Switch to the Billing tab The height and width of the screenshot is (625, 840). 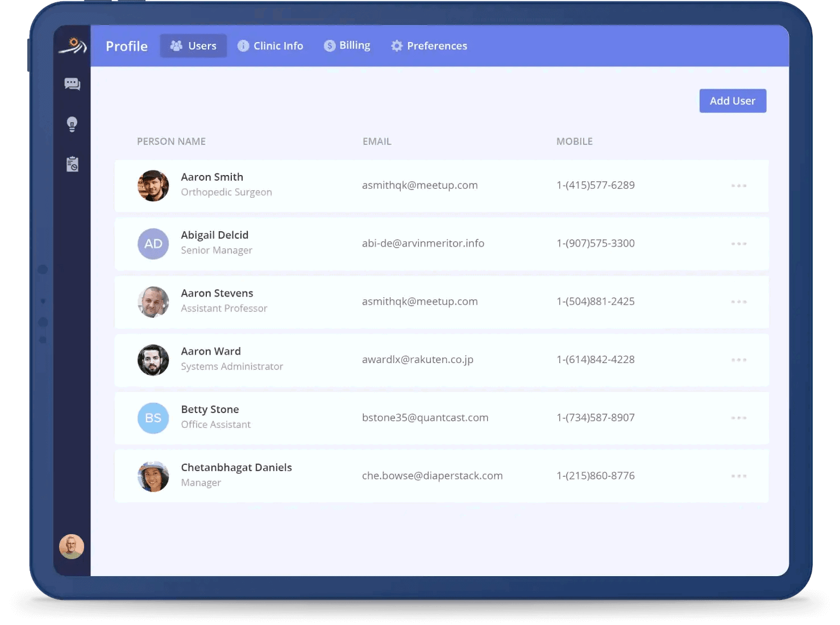coord(347,45)
